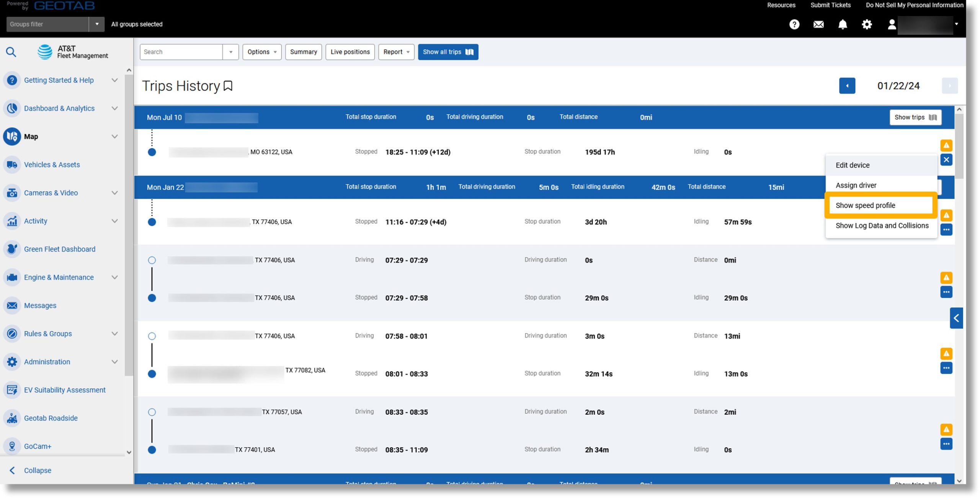Screen dimensions: 980x498
Task: Click the Cameras & Video icon
Action: pyautogui.click(x=12, y=193)
